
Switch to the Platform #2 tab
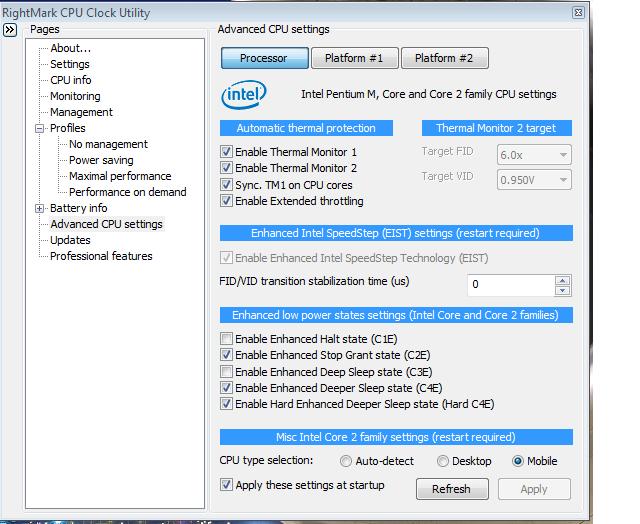click(x=444, y=58)
